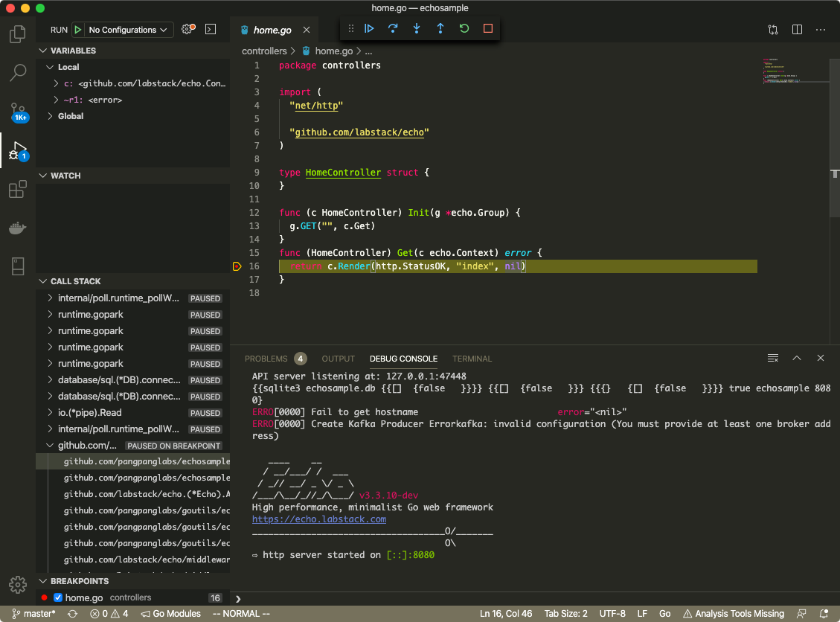The image size is (840, 622).
Task: Switch to the PROBLEMS panel tab
Action: pyautogui.click(x=266, y=359)
